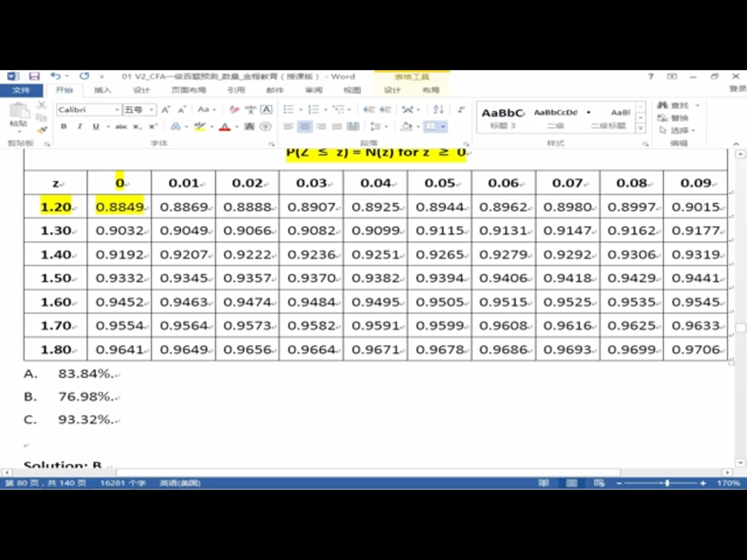This screenshot has width=747, height=560.
Task: Apply character border icon
Action: [266, 110]
